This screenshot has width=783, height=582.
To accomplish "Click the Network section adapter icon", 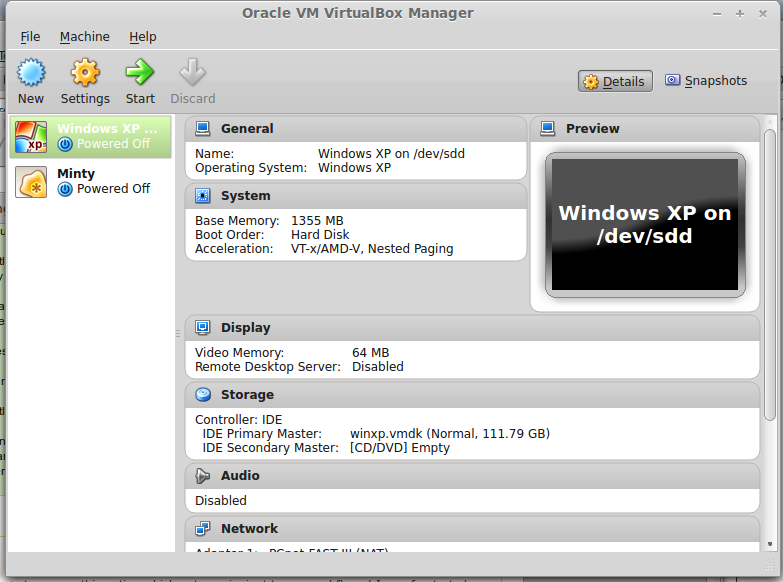I will coord(203,529).
